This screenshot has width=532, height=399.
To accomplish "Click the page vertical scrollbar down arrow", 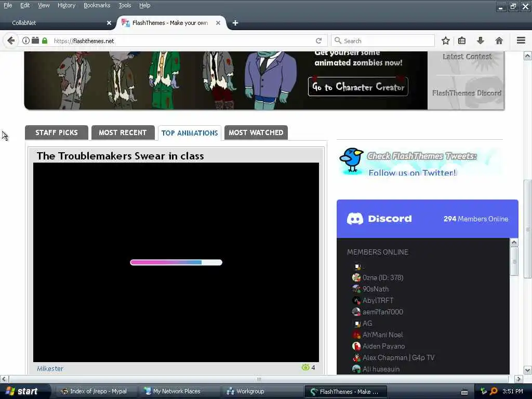I will coord(528,370).
